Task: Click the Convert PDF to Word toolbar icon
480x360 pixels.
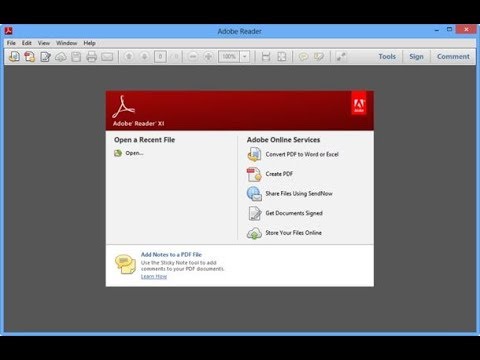Action: [14, 57]
